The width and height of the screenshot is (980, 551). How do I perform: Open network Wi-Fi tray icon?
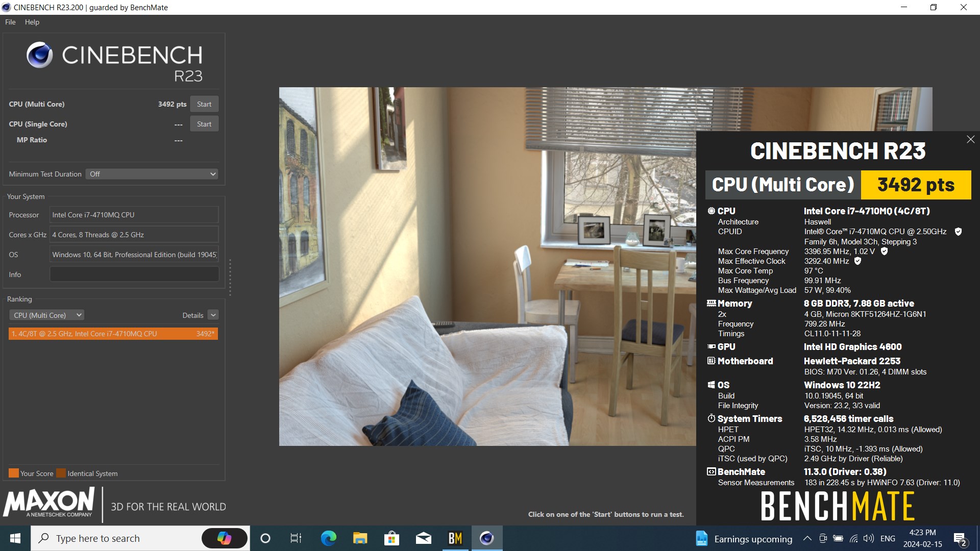(x=853, y=538)
